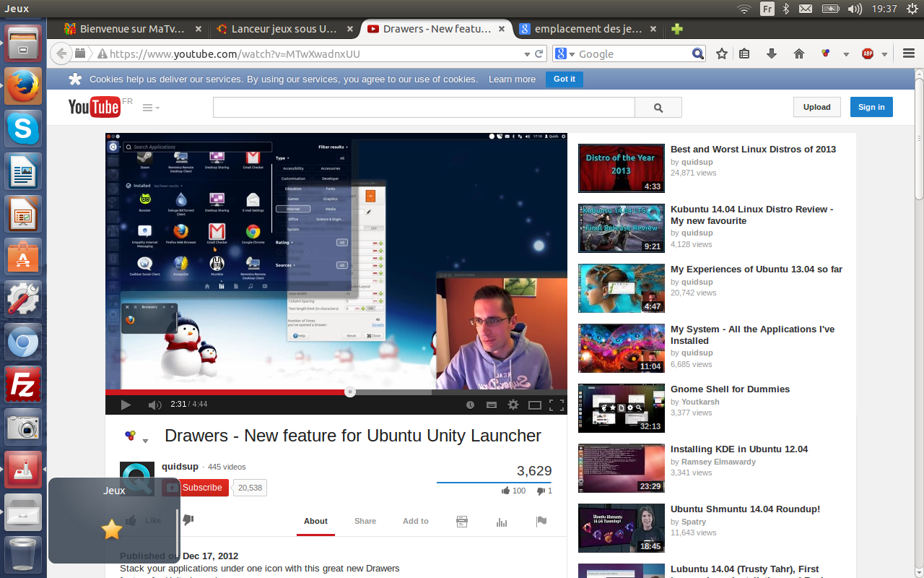Expand the channel icon dropdown beside title

[145, 441]
